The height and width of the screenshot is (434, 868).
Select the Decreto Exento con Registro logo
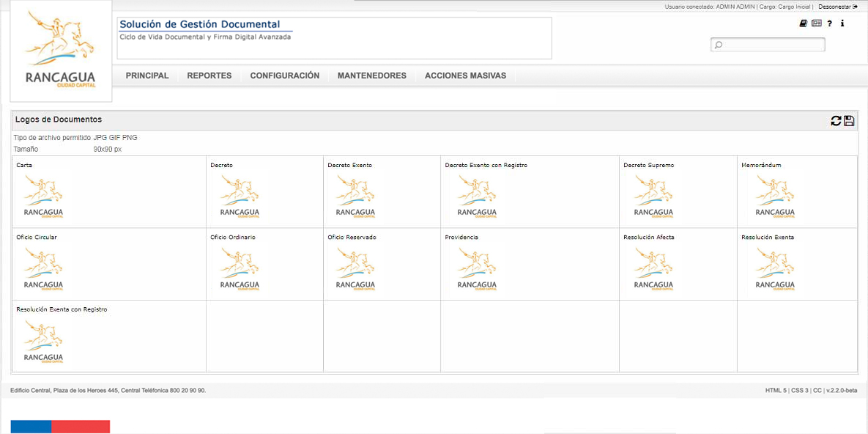click(x=477, y=196)
